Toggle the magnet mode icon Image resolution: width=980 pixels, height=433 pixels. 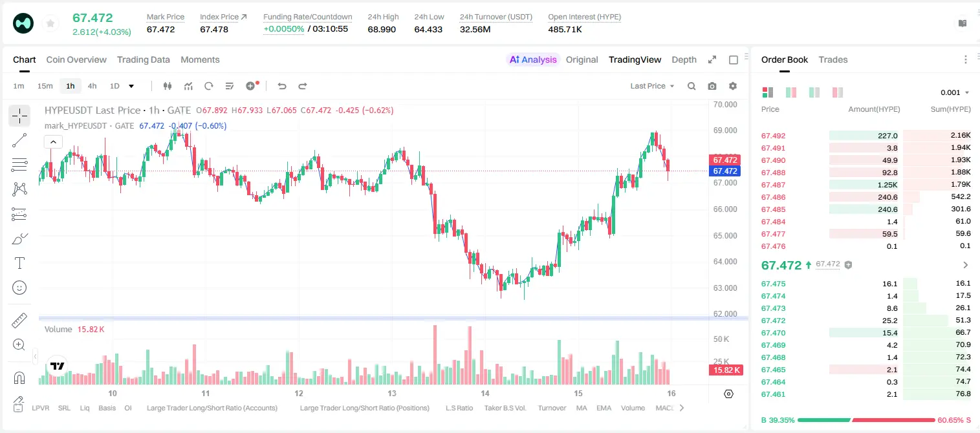(19, 377)
